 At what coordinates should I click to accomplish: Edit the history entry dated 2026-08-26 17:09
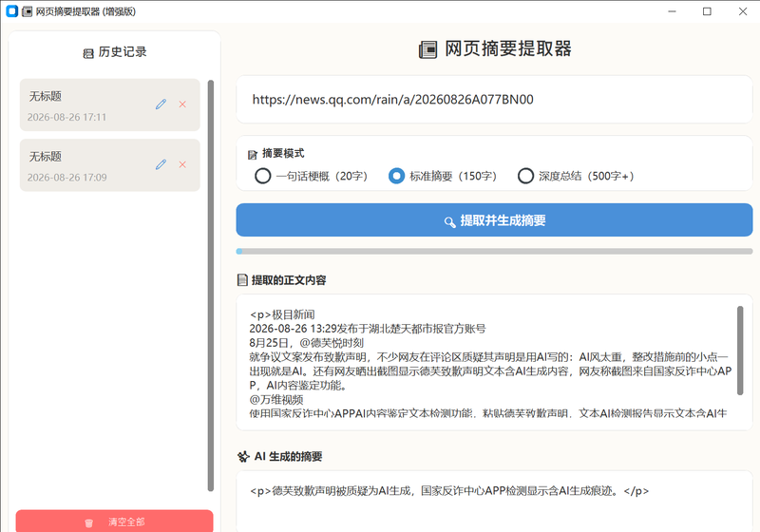pyautogui.click(x=161, y=164)
